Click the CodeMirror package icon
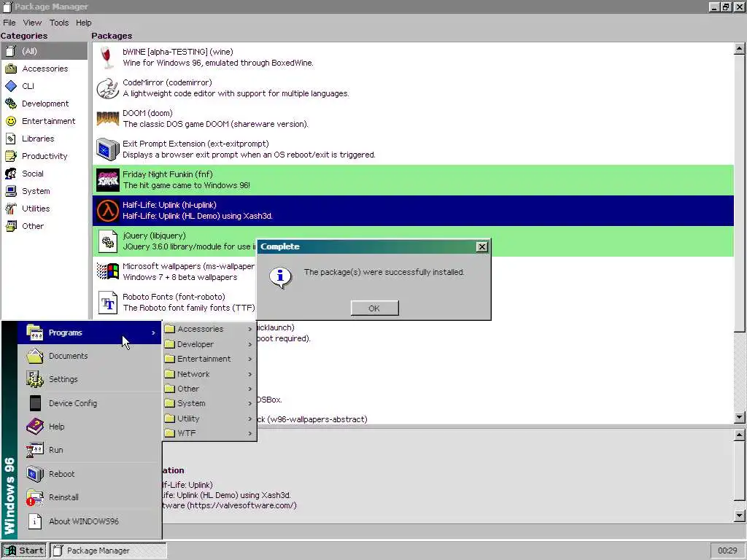Image resolution: width=747 pixels, height=560 pixels. [108, 88]
